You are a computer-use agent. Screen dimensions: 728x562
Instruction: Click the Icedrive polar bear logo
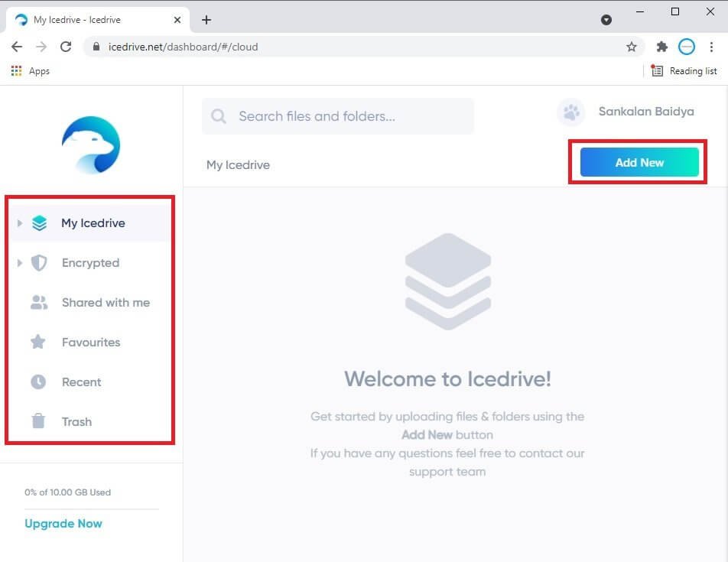91,145
